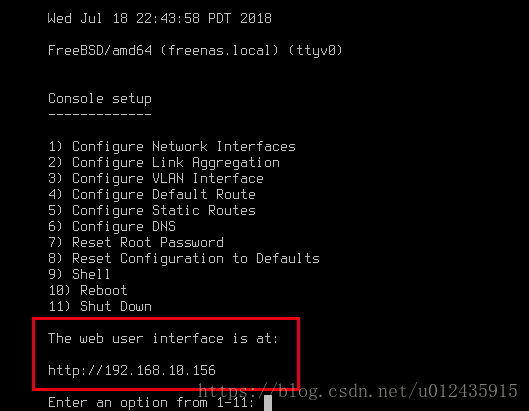This screenshot has width=529, height=411.
Task: Choose the Shell menu option
Action: tap(79, 274)
